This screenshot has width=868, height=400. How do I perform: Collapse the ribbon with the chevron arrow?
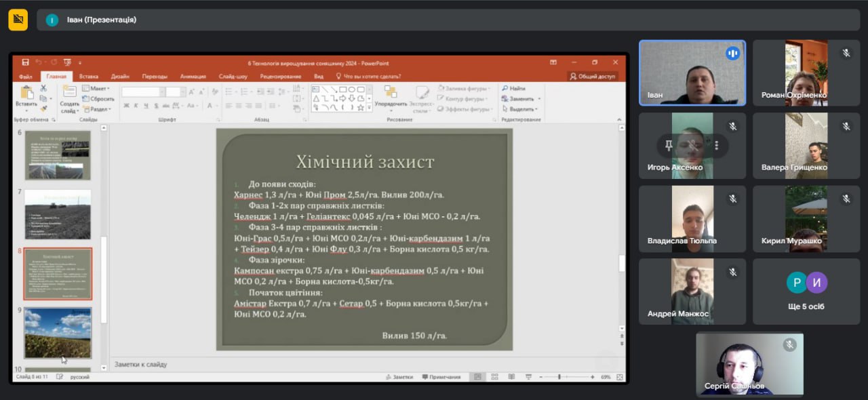619,119
